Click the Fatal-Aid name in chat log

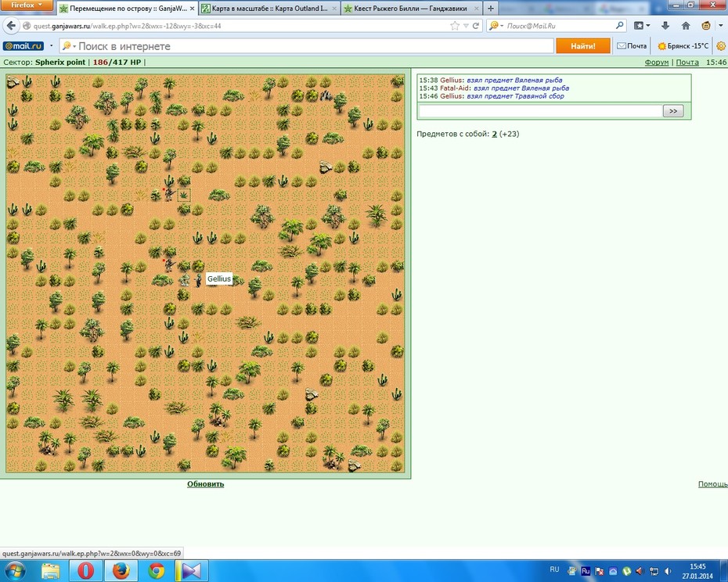[455, 88]
